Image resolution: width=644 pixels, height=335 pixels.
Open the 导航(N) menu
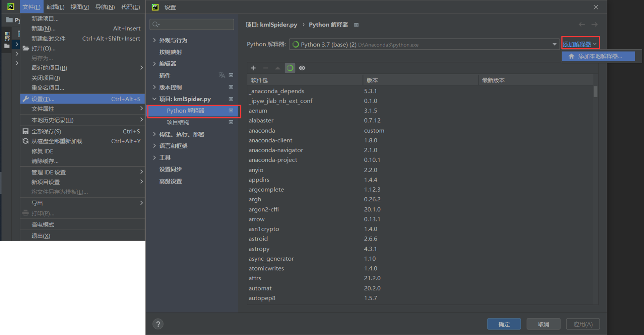105,7
